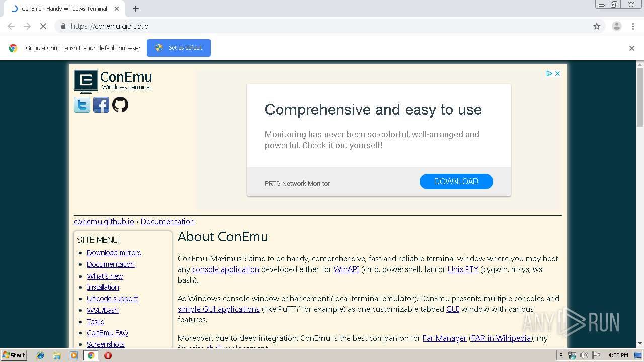This screenshot has width=644, height=362.
Task: Follow the GUI link in the article
Action: coord(453,309)
